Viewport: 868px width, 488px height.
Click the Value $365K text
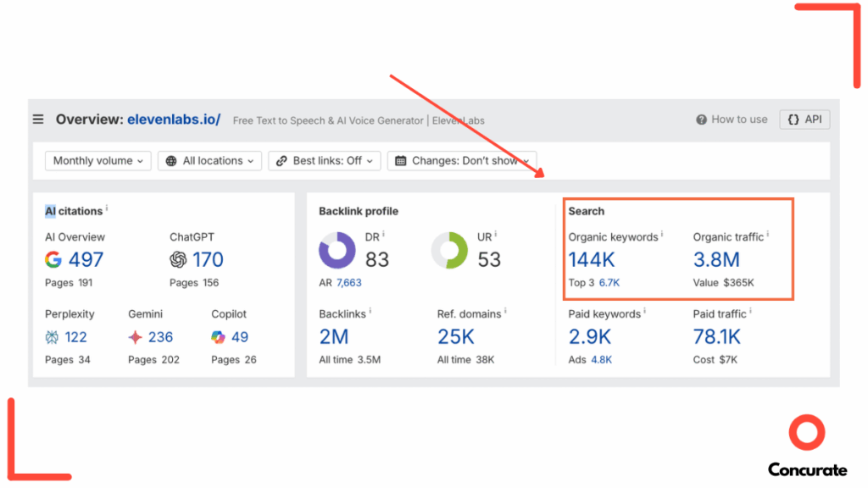point(724,283)
